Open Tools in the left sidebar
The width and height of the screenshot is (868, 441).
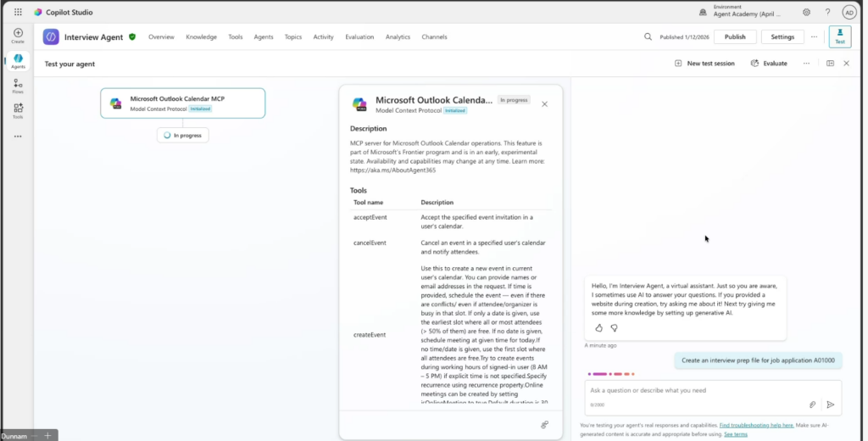18,110
